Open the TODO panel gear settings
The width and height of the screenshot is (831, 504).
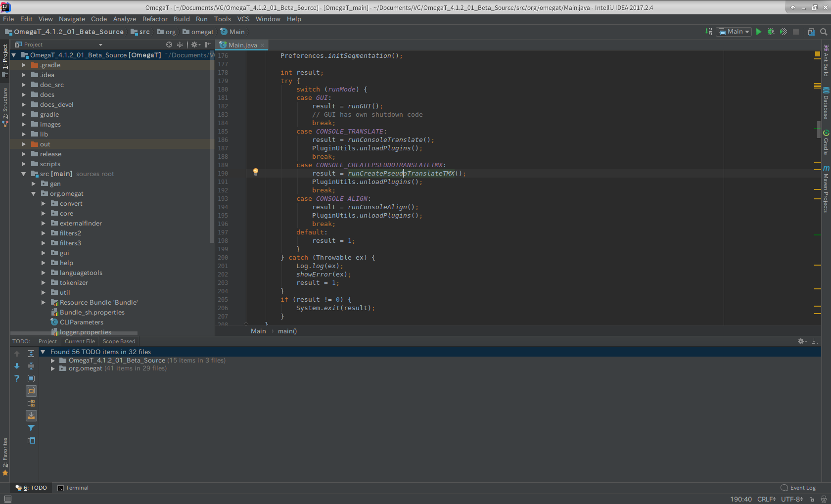[802, 341]
